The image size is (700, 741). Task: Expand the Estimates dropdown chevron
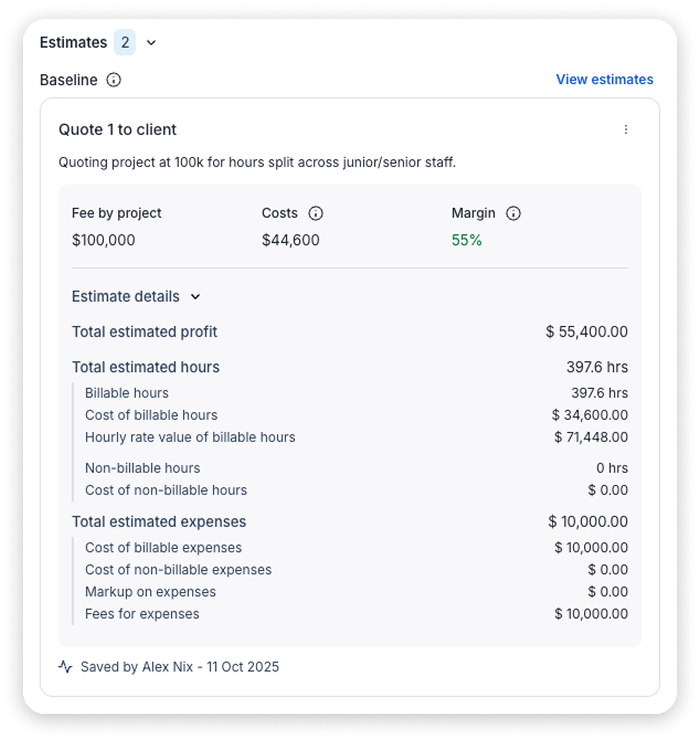150,42
